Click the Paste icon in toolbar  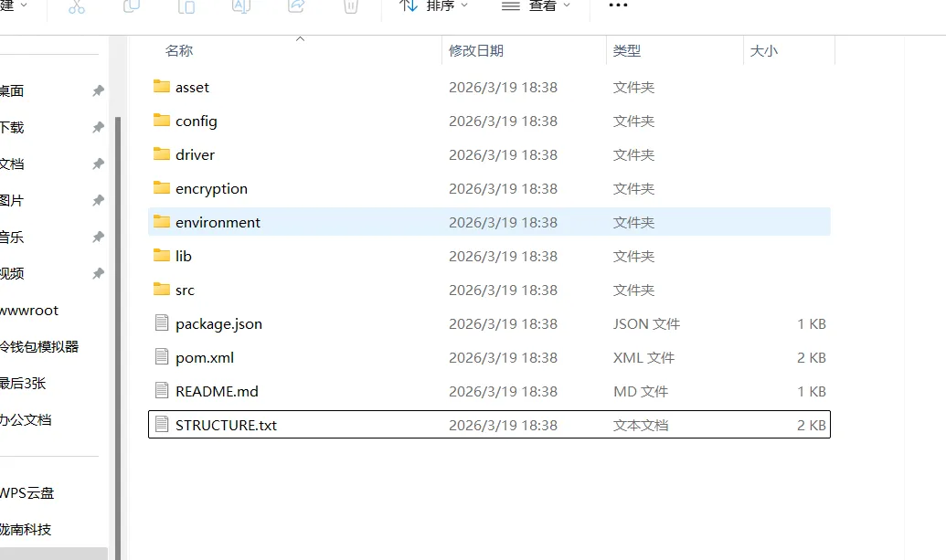point(186,6)
